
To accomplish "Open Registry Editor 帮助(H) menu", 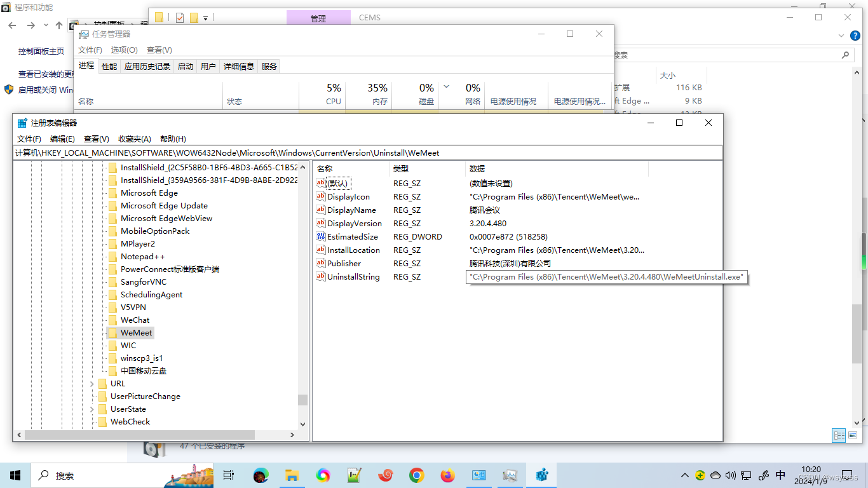I will pyautogui.click(x=173, y=139).
